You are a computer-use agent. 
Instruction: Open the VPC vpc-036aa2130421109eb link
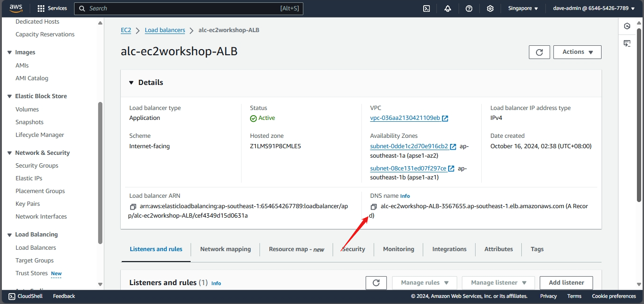[x=405, y=118]
